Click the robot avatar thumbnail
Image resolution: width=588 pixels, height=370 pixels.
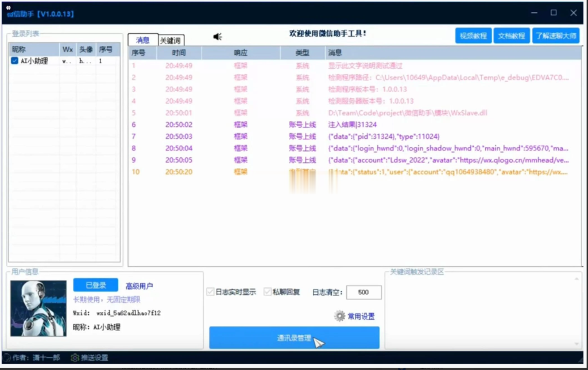pyautogui.click(x=38, y=308)
